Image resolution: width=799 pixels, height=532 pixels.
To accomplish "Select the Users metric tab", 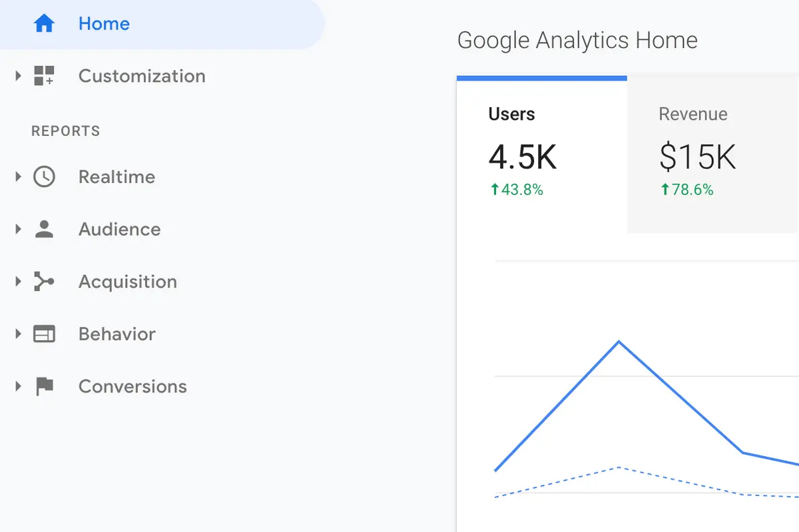I will tap(541, 154).
